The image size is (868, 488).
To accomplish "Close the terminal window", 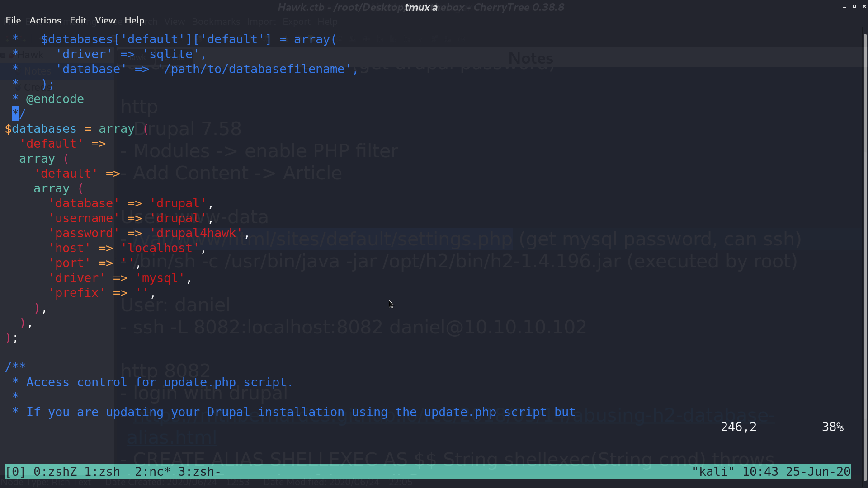I will click(864, 6).
